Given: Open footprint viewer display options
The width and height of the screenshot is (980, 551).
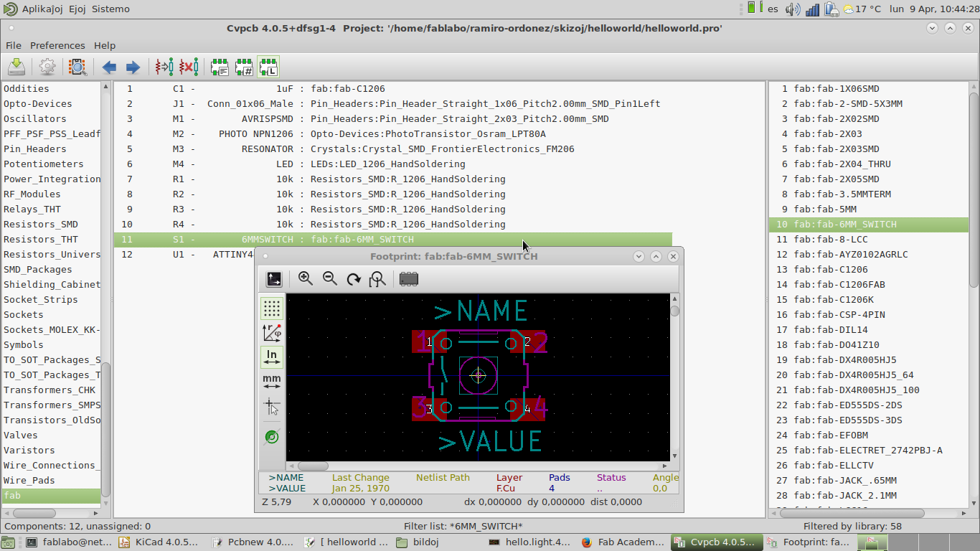Looking at the screenshot, I should 274,279.
